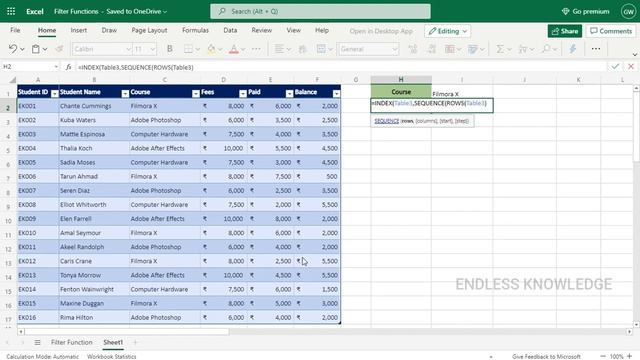Open the Filter Function sheet tab
The height and width of the screenshot is (360, 640).
(x=71, y=342)
